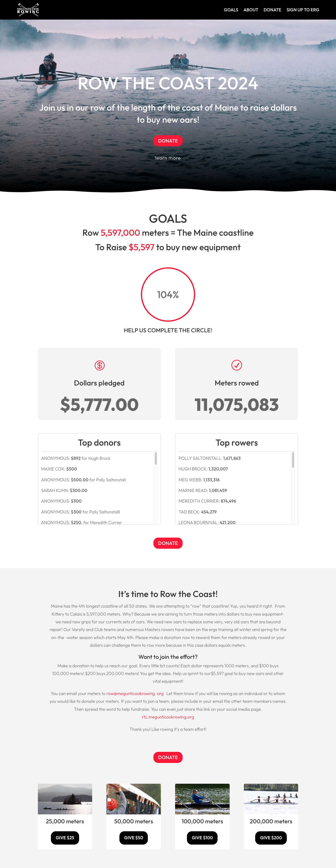This screenshot has height=868, width=336.
Task: Click the 25,000 meters island thumbnail
Action: [x=65, y=799]
